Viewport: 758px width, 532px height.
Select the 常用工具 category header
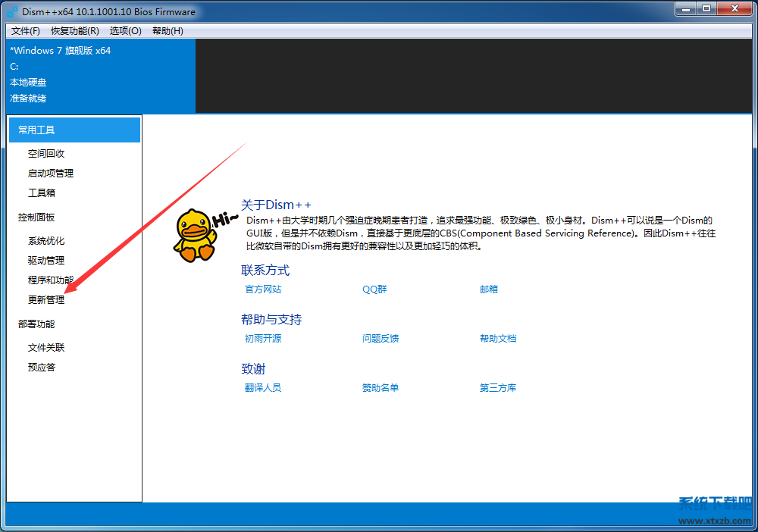[35, 130]
